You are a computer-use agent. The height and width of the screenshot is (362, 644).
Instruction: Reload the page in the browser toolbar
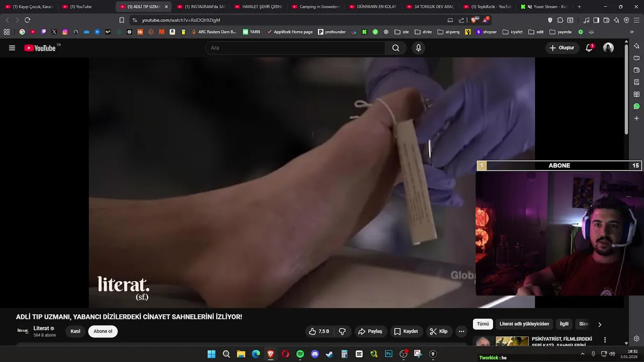(x=27, y=20)
